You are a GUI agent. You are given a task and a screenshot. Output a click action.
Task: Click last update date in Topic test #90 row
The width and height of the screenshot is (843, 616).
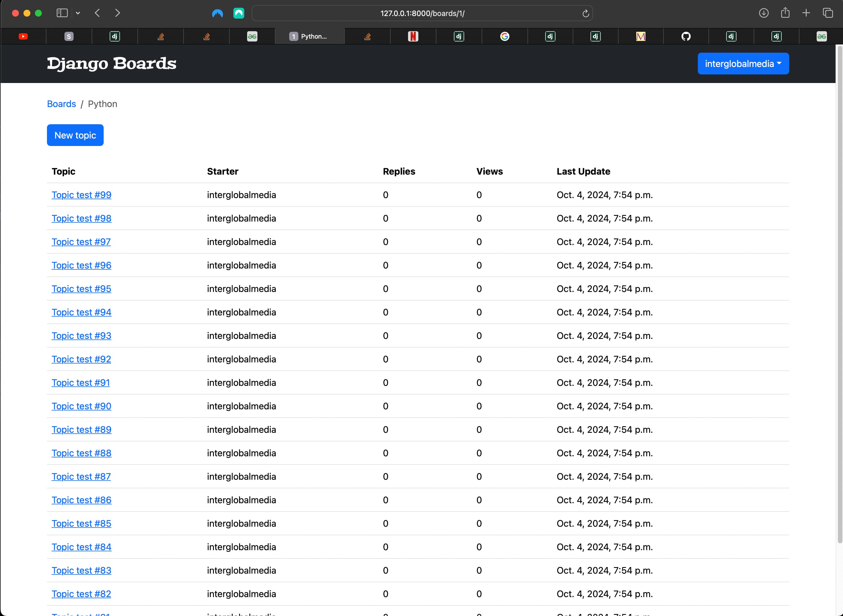pyautogui.click(x=605, y=406)
